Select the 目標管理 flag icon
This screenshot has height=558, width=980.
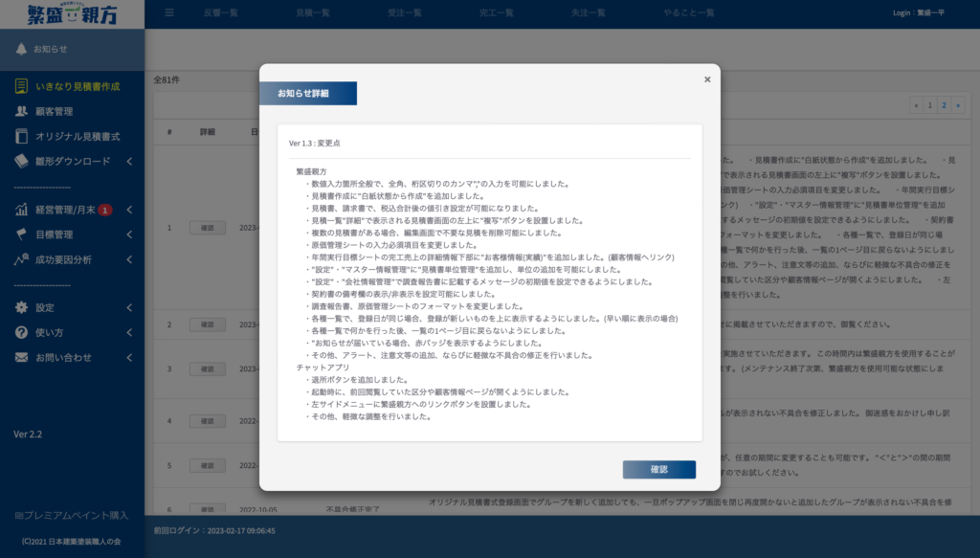[x=21, y=234]
